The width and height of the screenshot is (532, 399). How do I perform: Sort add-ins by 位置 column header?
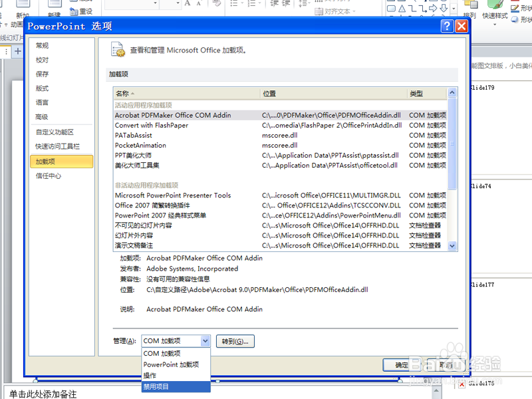tap(334, 93)
